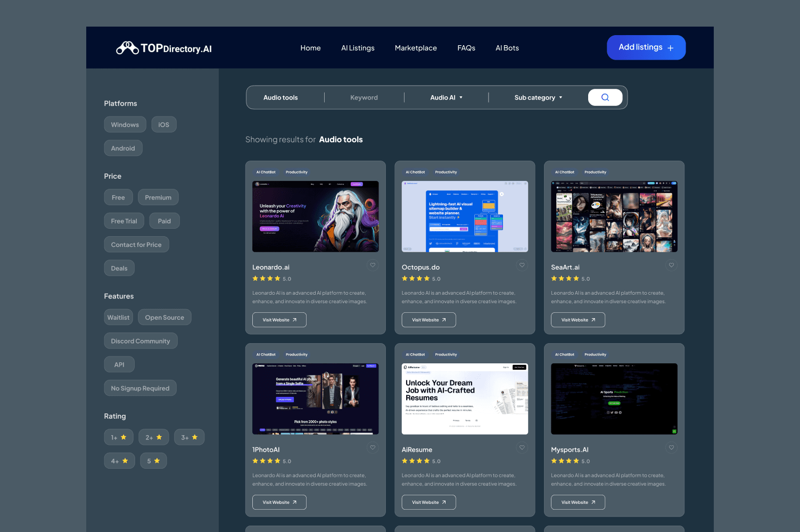Image resolution: width=800 pixels, height=532 pixels.
Task: Toggle the Open Source feature filter
Action: [164, 318]
